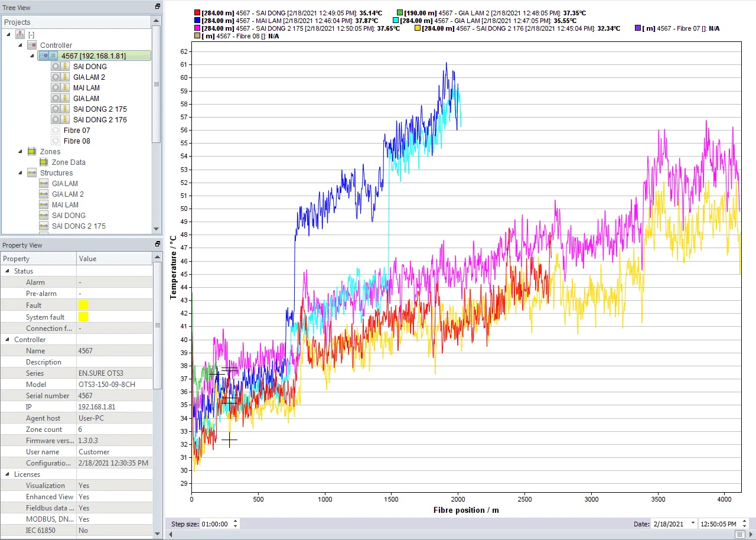
Task: Click the MAI LAM structure icon under Structures
Action: coord(44,205)
